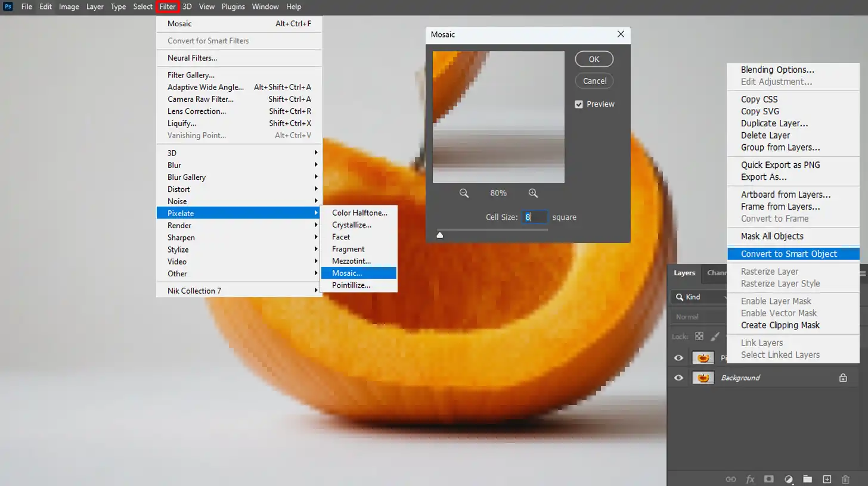Open the Plugins menu

(x=233, y=7)
